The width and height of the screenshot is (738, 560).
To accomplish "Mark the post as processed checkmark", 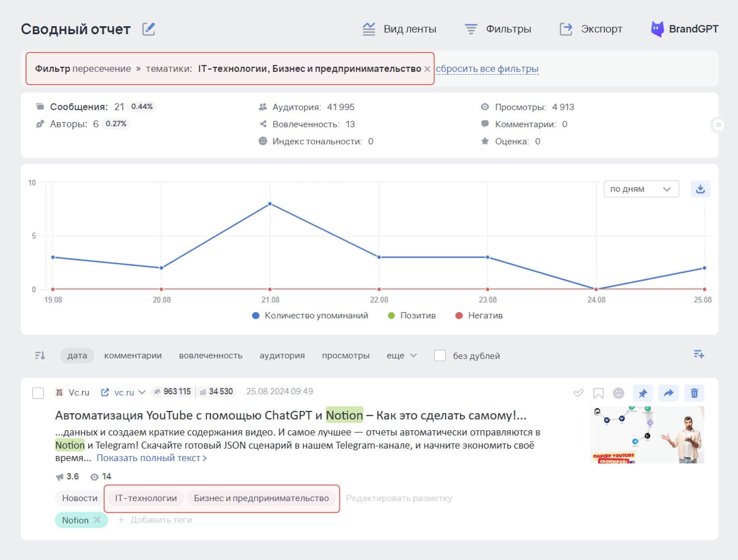I will [x=578, y=393].
